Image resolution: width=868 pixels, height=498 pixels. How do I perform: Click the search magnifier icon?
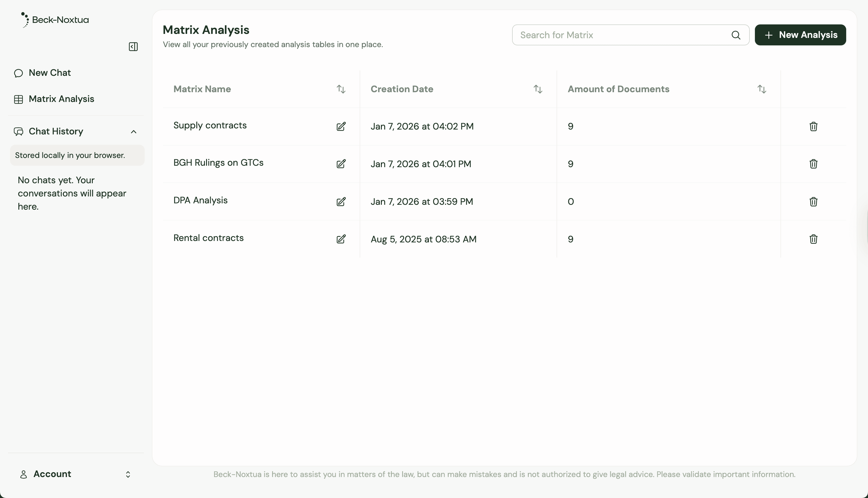pyautogui.click(x=736, y=35)
